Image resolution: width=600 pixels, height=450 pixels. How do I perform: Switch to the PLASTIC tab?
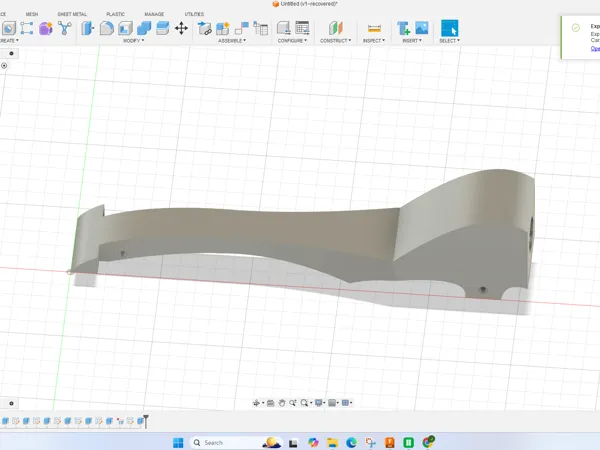(x=115, y=14)
